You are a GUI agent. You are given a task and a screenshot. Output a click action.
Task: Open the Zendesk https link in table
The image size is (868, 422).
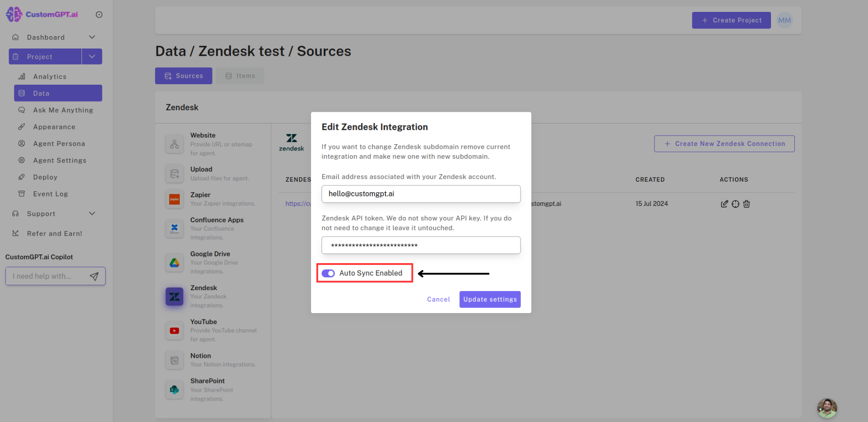pyautogui.click(x=298, y=204)
